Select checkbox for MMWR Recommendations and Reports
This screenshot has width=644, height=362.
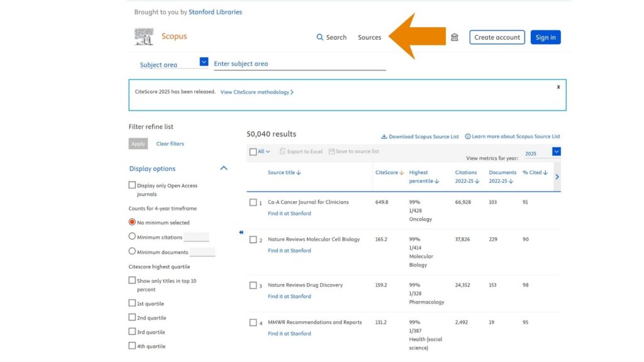pyautogui.click(x=253, y=322)
